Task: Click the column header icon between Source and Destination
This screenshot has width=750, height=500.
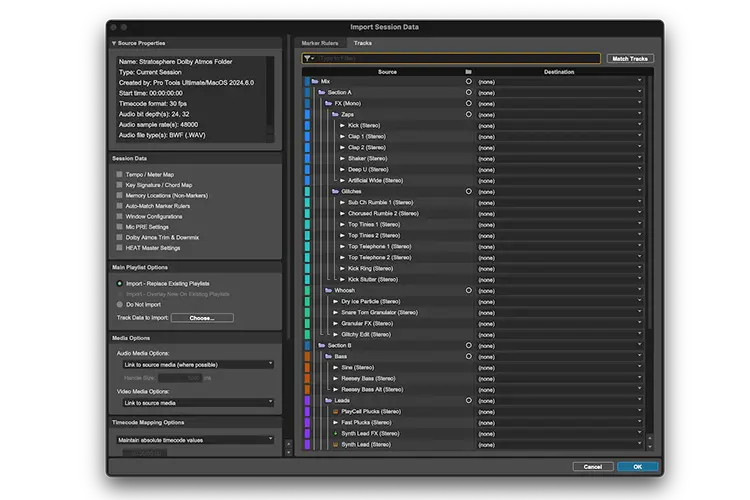Action: tap(468, 72)
